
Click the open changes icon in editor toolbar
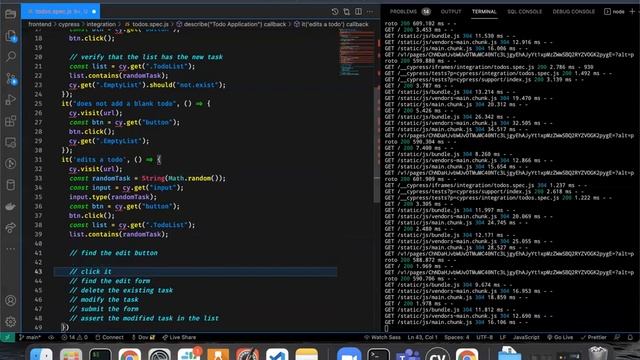(347, 11)
